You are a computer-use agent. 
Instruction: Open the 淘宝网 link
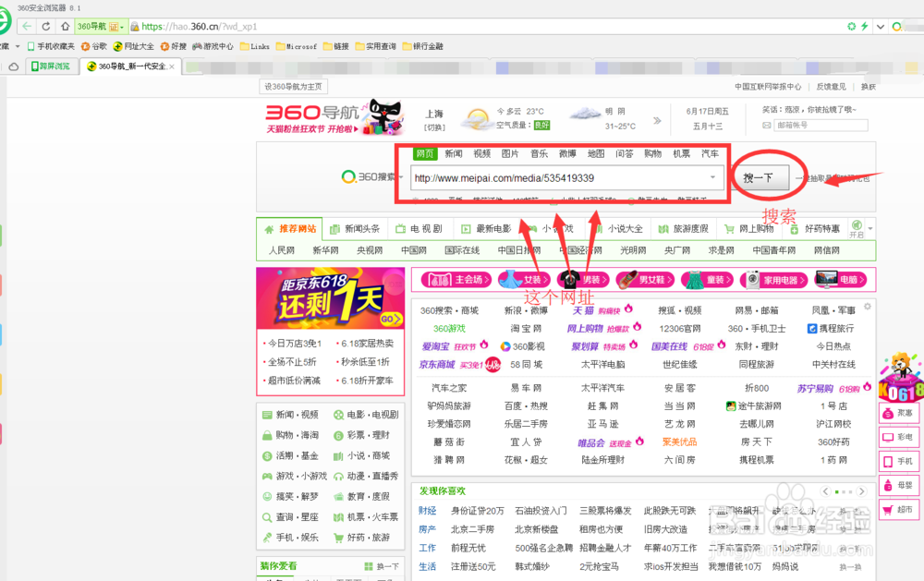tap(526, 329)
